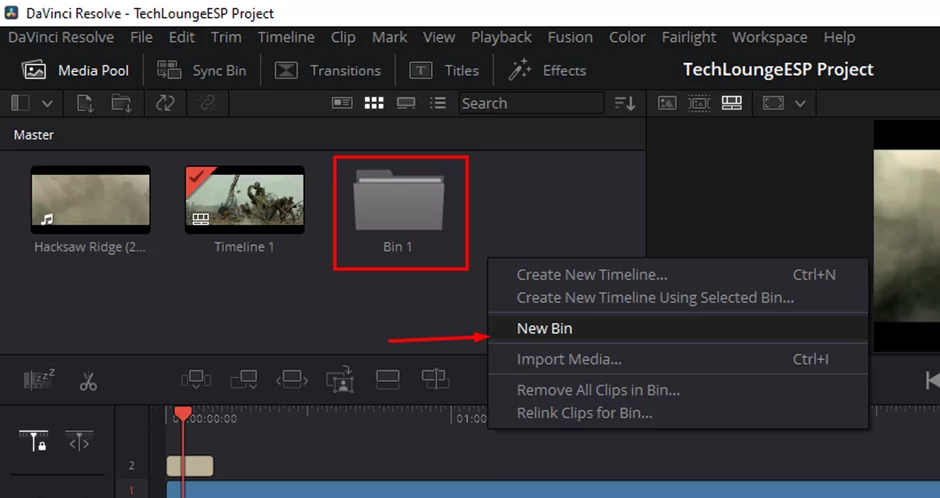Open the Effects panel
The width and height of the screenshot is (940, 498).
pos(547,71)
